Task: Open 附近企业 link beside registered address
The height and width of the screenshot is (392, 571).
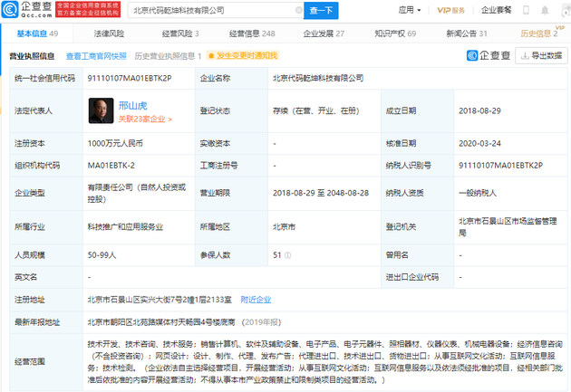Action: tap(256, 300)
